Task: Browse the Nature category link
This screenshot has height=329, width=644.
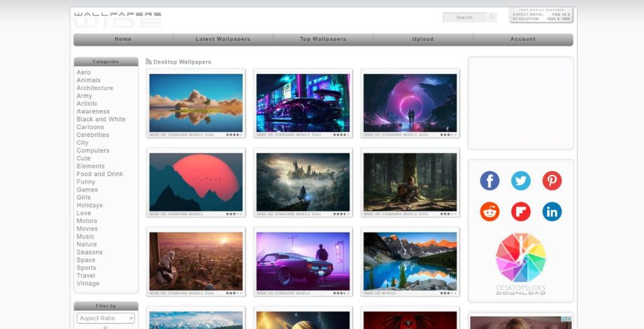Action: (x=87, y=245)
